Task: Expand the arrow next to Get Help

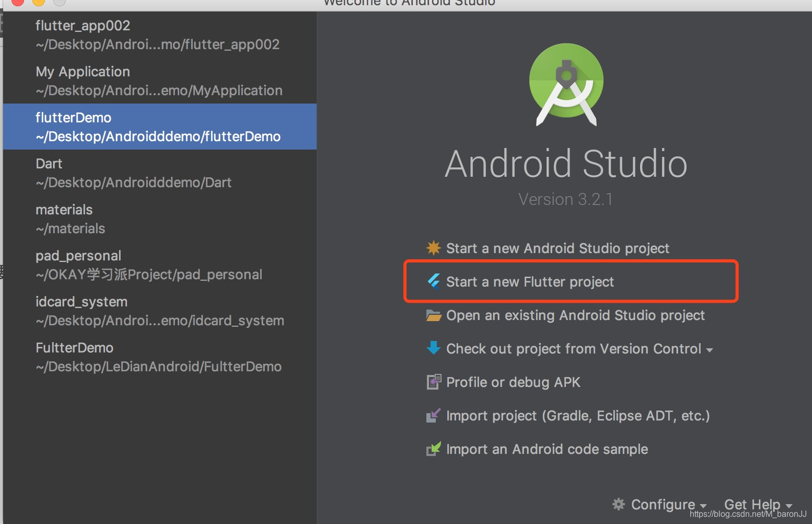Action: tap(789, 506)
